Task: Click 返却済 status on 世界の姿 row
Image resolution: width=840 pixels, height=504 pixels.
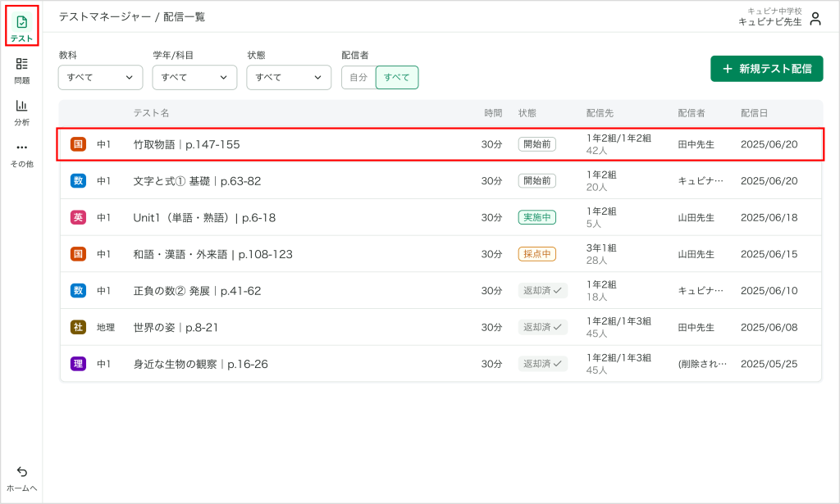Action: coord(543,327)
